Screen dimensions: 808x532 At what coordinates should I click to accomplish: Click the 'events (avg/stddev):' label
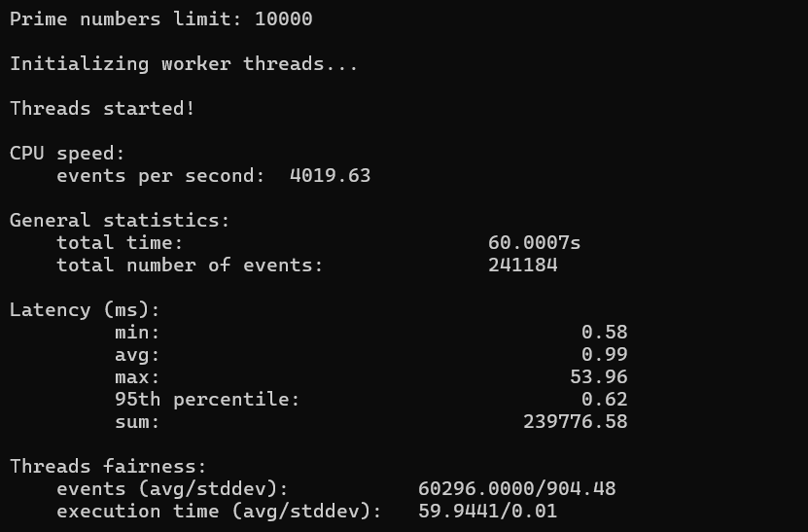point(172,489)
